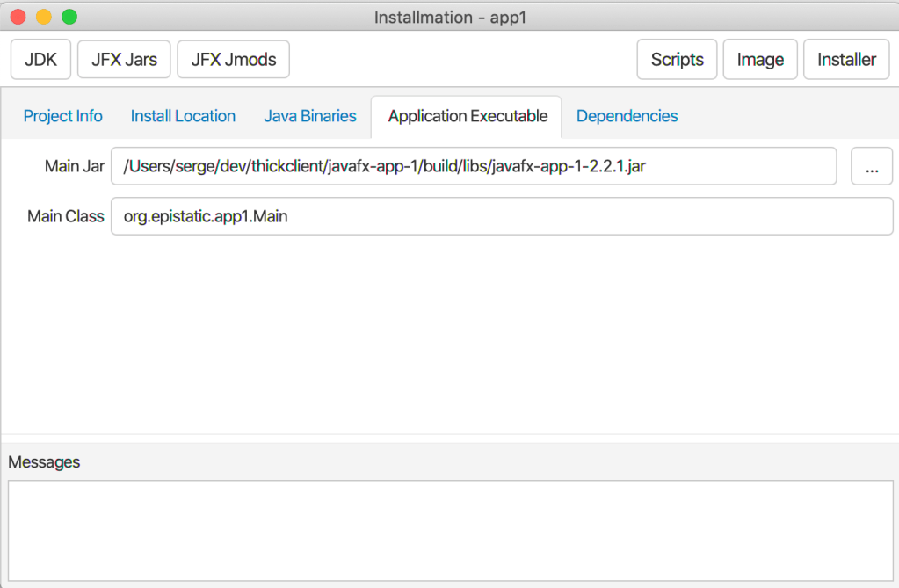Generate Scripts using the Scripts button
The height and width of the screenshot is (588, 899).
tap(677, 60)
